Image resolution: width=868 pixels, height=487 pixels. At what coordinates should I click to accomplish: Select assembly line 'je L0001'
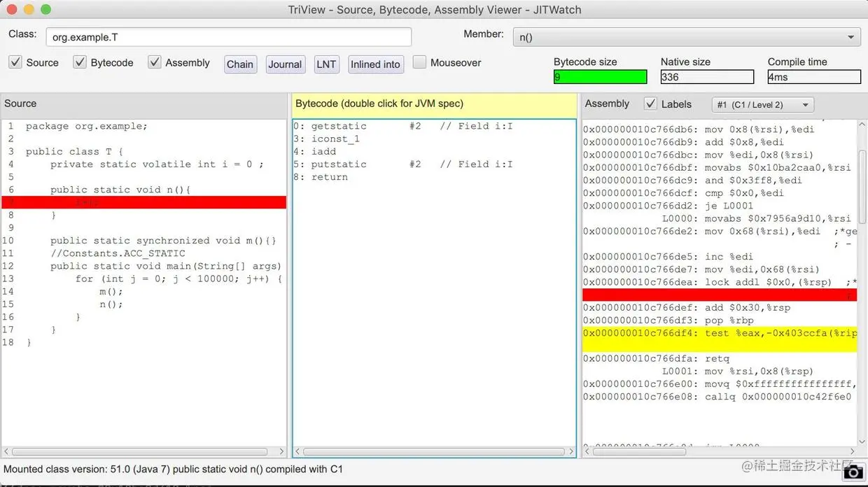click(668, 206)
